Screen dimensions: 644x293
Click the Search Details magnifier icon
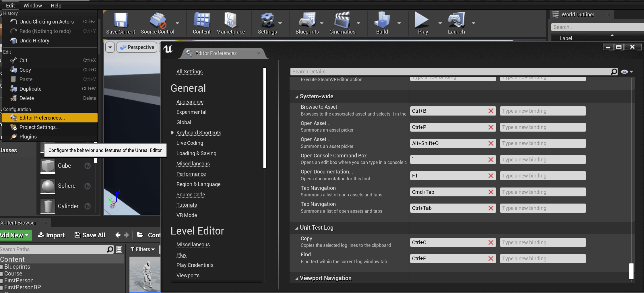click(x=614, y=72)
